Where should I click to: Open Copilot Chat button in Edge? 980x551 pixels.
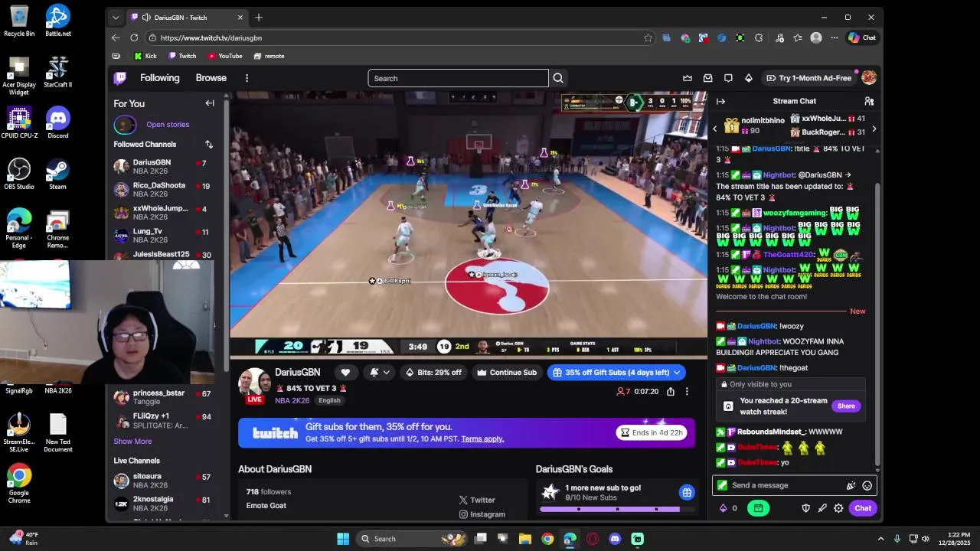[862, 37]
